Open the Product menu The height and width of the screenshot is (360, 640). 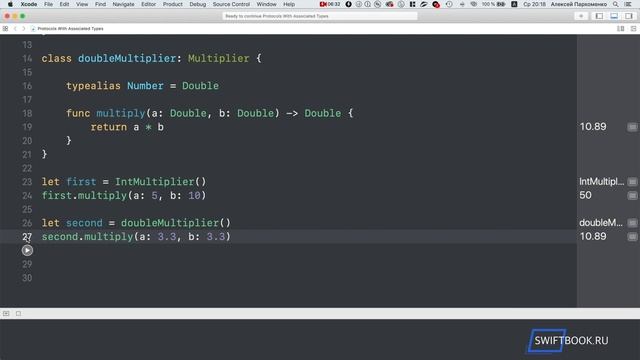(173, 4)
